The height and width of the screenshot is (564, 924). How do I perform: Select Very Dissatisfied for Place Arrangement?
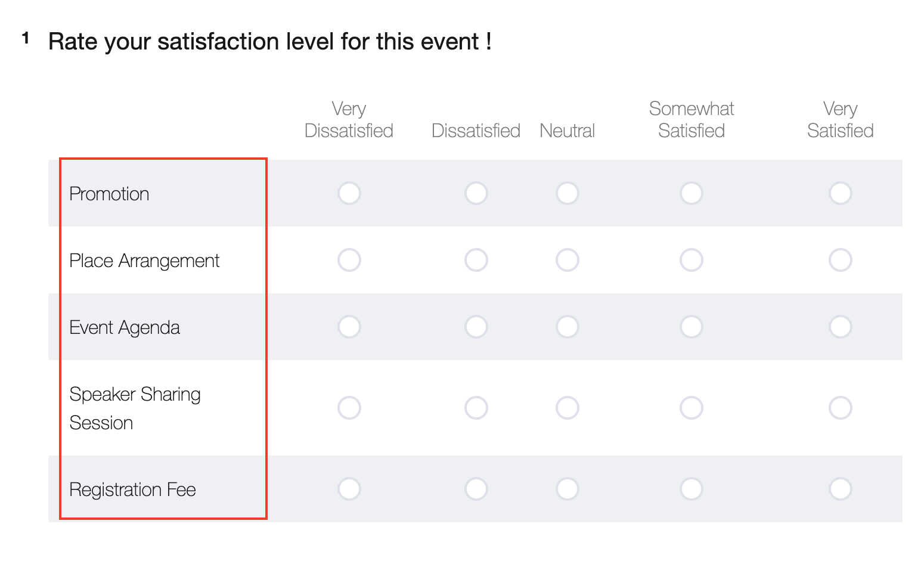coord(349,260)
